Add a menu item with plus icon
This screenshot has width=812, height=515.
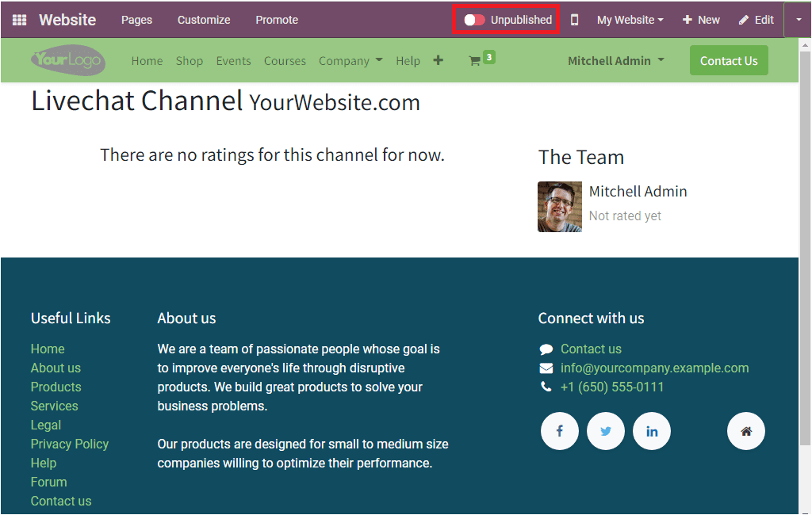438,60
